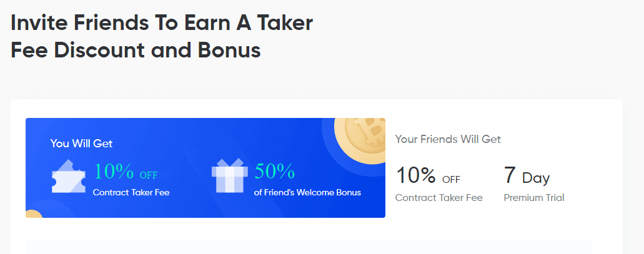Click the black 10% OFF friends discount
The width and height of the screenshot is (644, 254).
tap(428, 176)
